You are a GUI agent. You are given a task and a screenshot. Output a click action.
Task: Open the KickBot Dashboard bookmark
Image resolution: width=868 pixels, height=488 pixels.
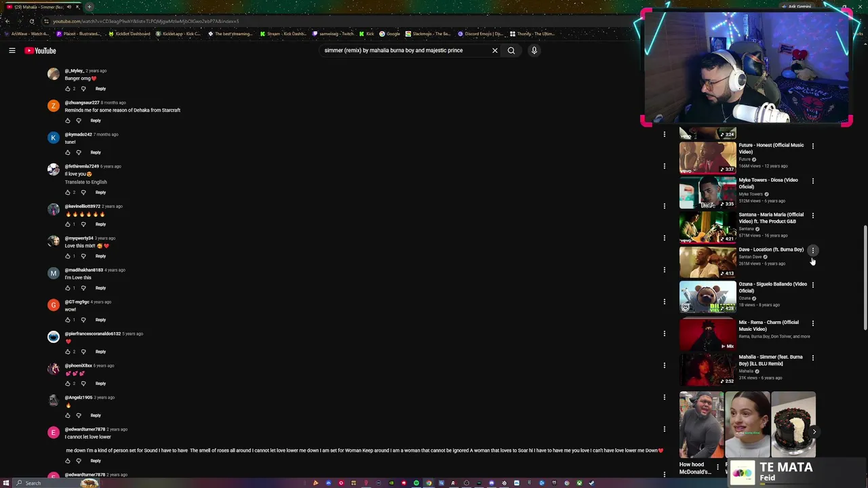pos(130,34)
